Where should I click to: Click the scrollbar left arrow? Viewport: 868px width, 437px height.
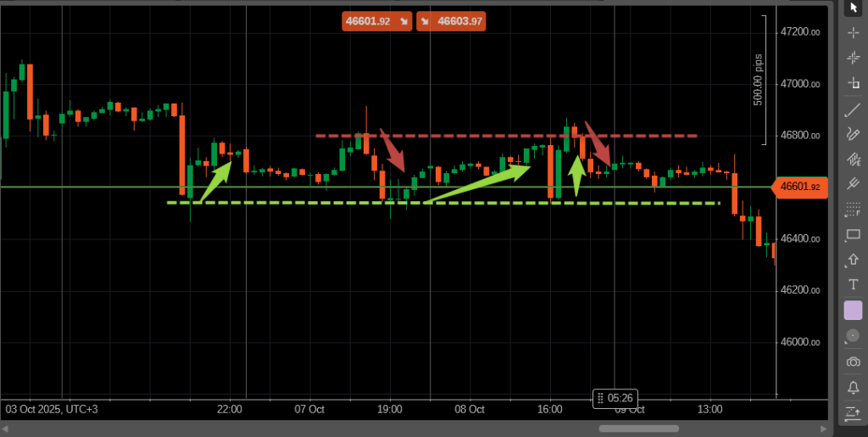[6, 429]
